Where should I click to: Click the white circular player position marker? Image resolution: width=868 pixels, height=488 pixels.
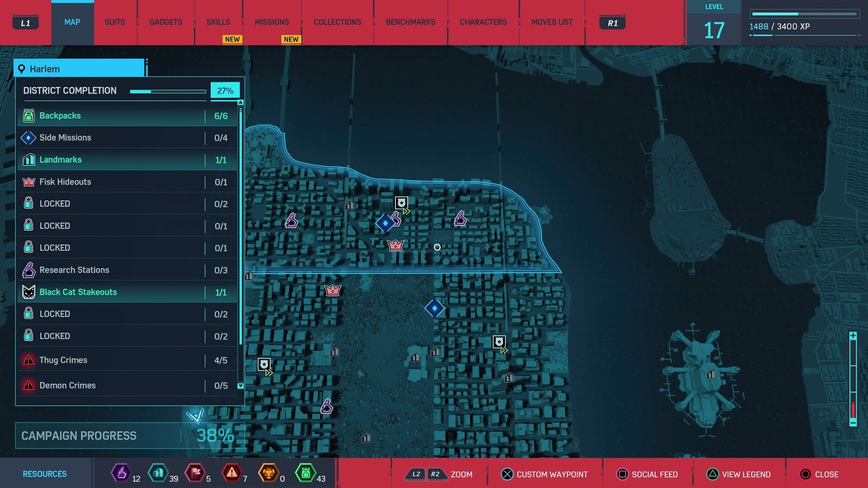point(437,247)
